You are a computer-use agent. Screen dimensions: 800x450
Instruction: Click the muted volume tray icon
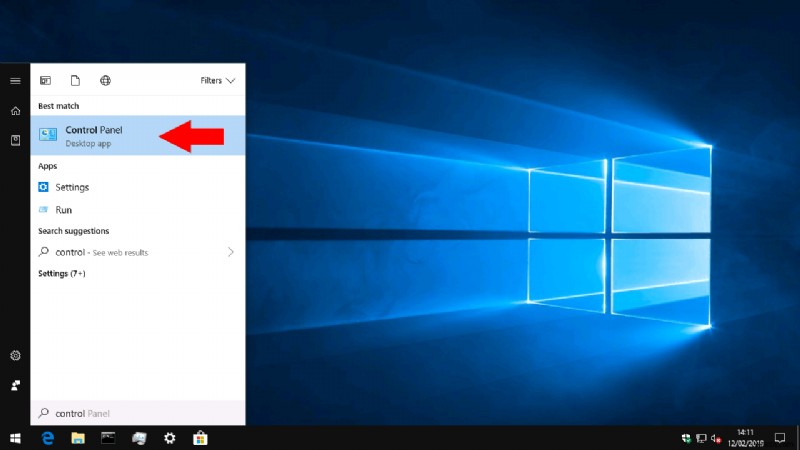click(x=716, y=438)
